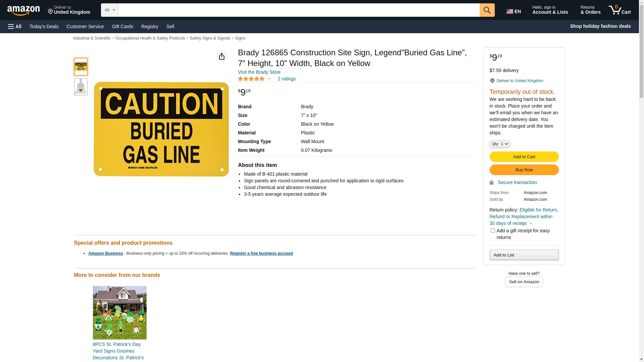Select the second product thumbnail image
Viewport: 644px width, 362px height.
pos(81,87)
